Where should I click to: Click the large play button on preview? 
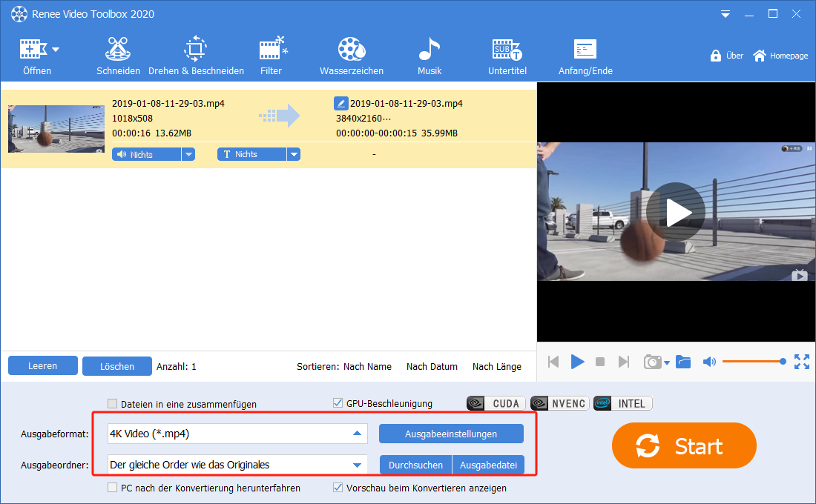click(676, 212)
